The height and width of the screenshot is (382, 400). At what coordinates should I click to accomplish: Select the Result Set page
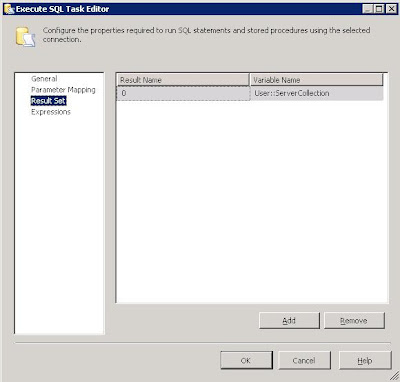49,101
